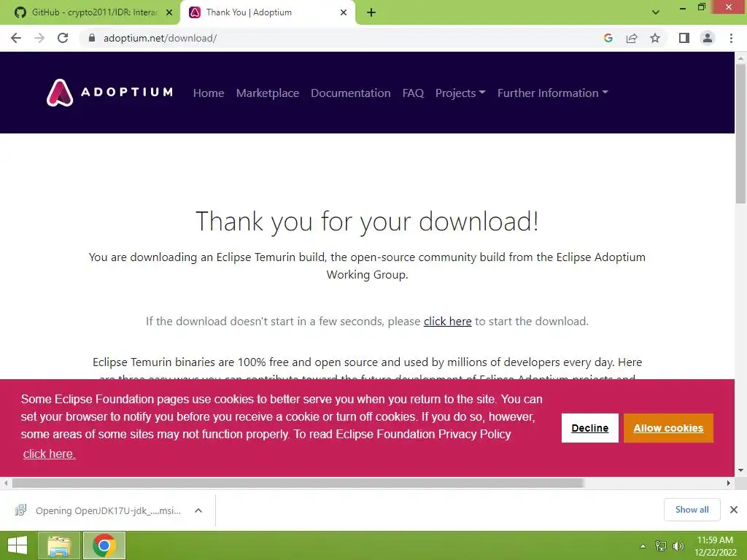Screen dimensions: 747x560
Task: Click the 'click here' download link
Action: click(x=447, y=322)
